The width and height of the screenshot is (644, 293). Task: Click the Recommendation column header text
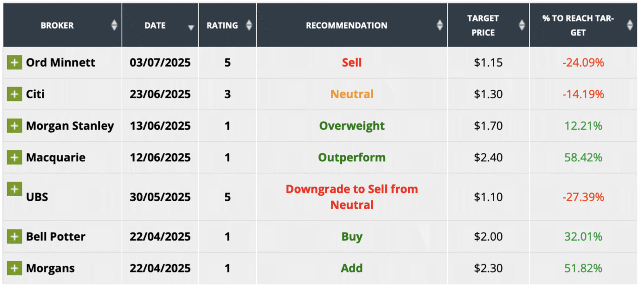click(x=346, y=25)
